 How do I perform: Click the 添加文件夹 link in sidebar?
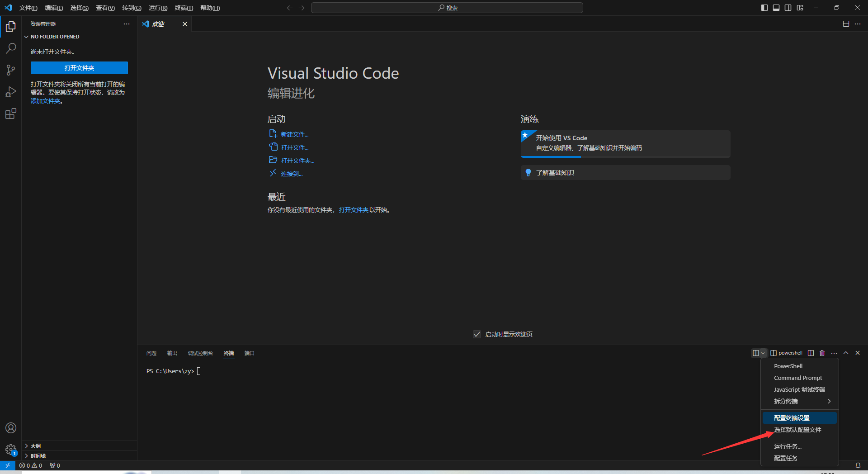click(x=46, y=101)
